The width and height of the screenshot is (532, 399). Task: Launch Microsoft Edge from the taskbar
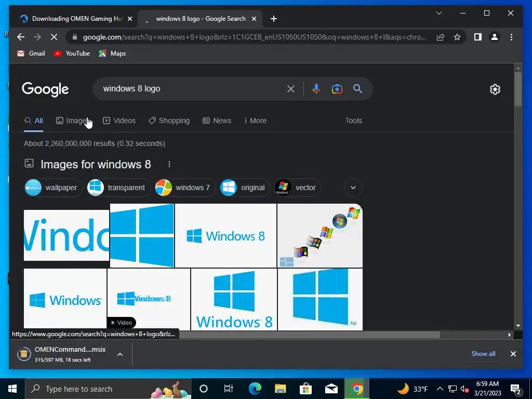coord(255,389)
